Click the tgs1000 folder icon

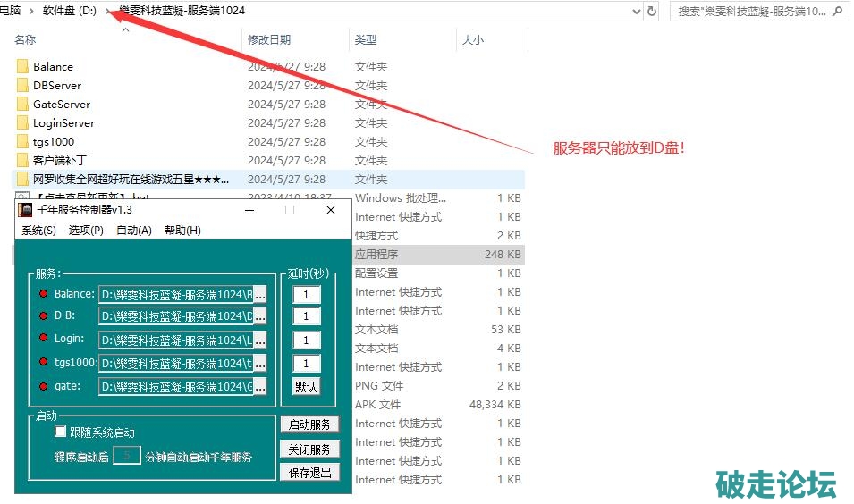[22, 142]
